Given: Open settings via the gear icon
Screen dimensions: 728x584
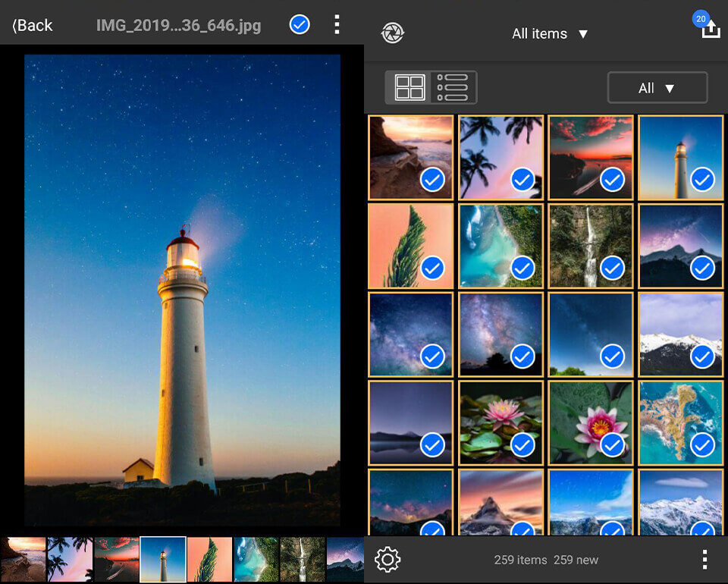Looking at the screenshot, I should click(389, 559).
